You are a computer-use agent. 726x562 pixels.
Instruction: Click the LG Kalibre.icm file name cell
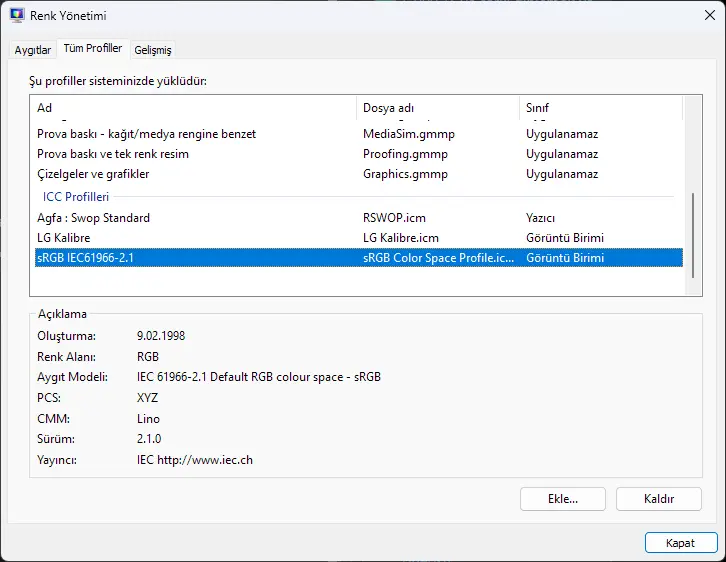point(401,237)
